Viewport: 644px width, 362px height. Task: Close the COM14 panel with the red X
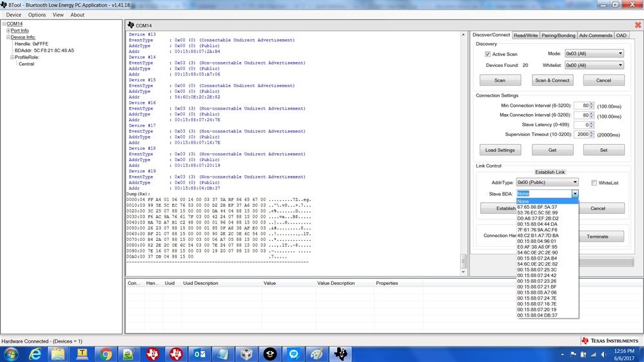(x=638, y=25)
